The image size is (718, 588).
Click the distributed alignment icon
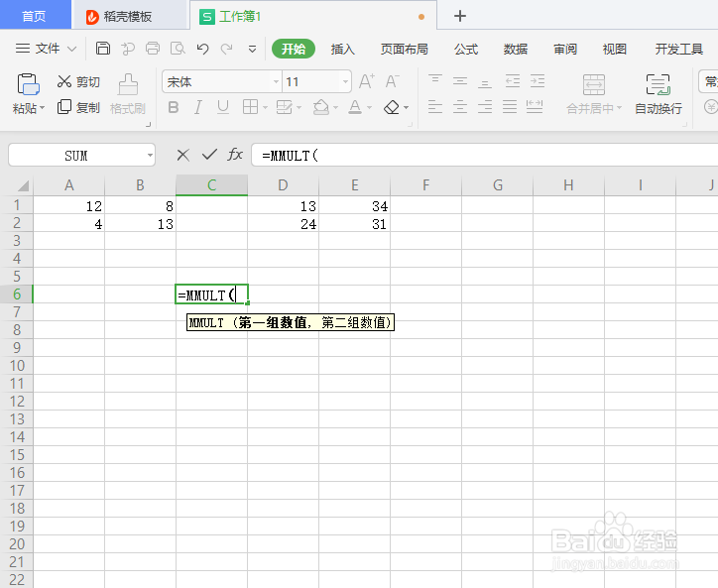535,107
